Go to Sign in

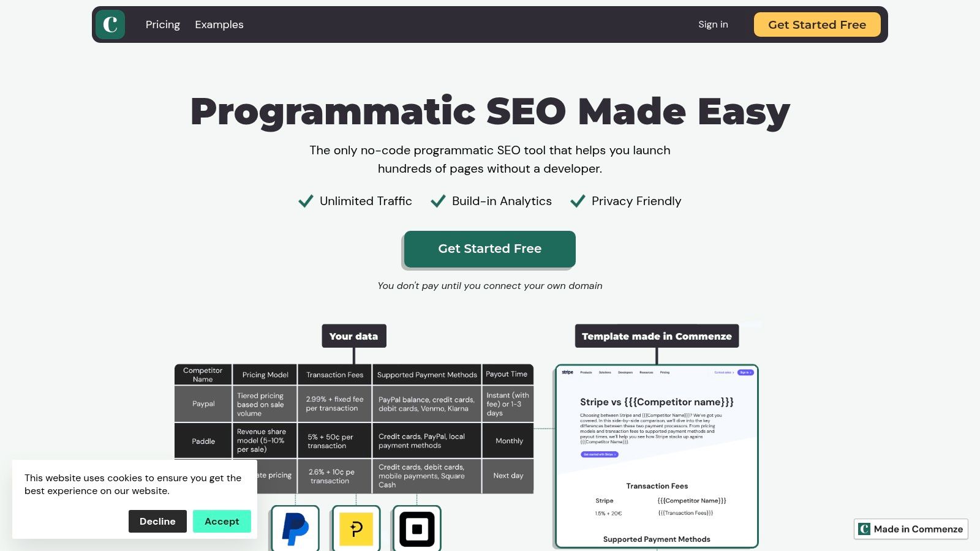click(x=713, y=24)
